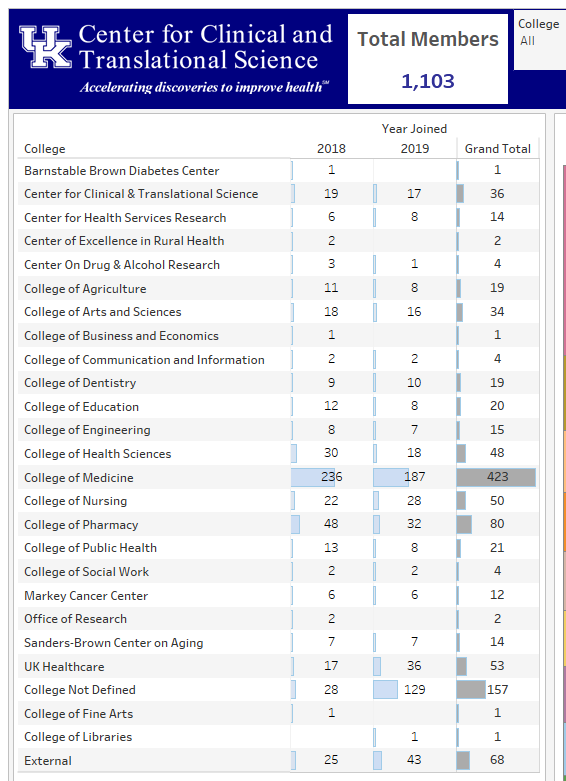Click the Markey Cancer Center row label
Screen dimensions: 566x781
pyautogui.click(x=86, y=596)
